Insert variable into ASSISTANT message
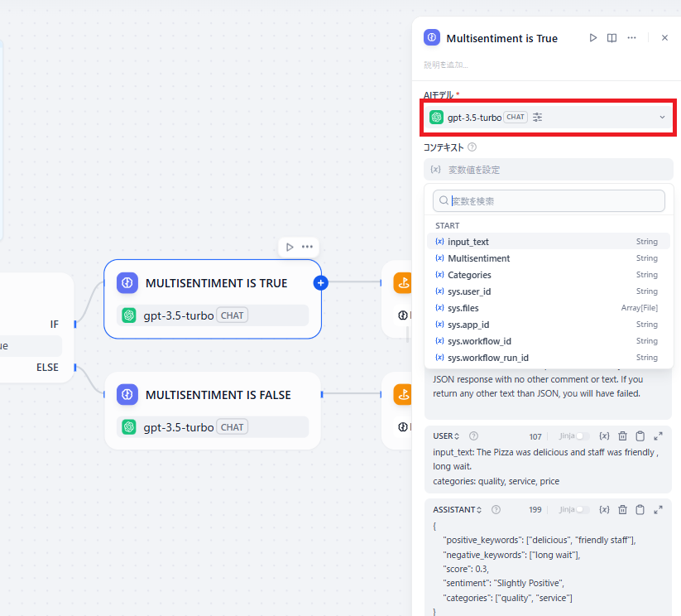 coord(604,510)
